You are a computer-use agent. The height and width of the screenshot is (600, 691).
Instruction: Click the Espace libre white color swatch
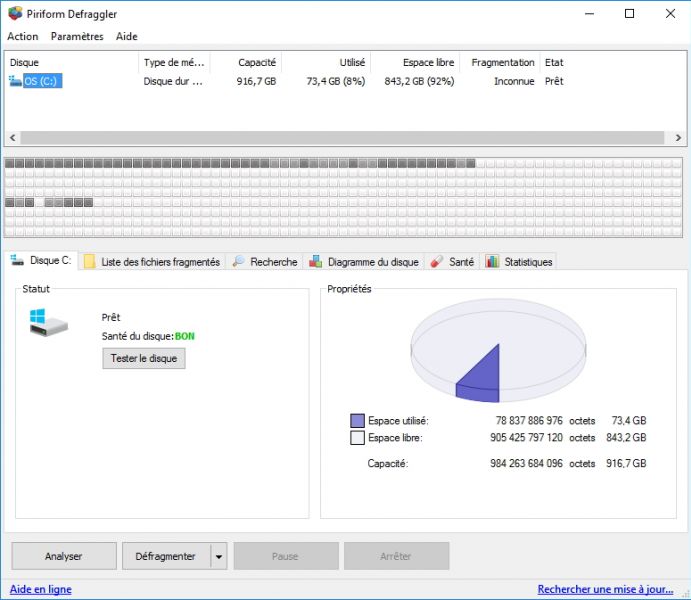(357, 438)
